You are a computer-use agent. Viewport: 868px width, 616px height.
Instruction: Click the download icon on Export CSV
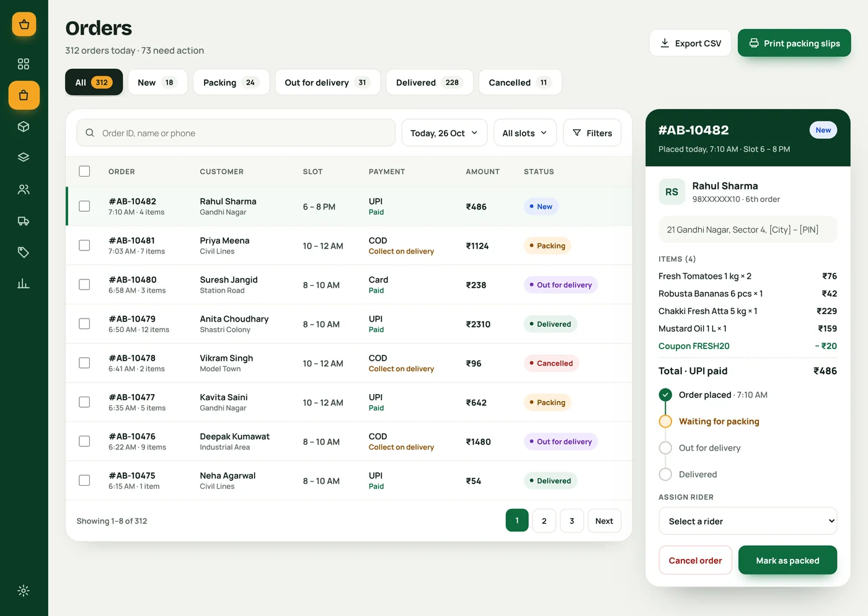click(665, 43)
